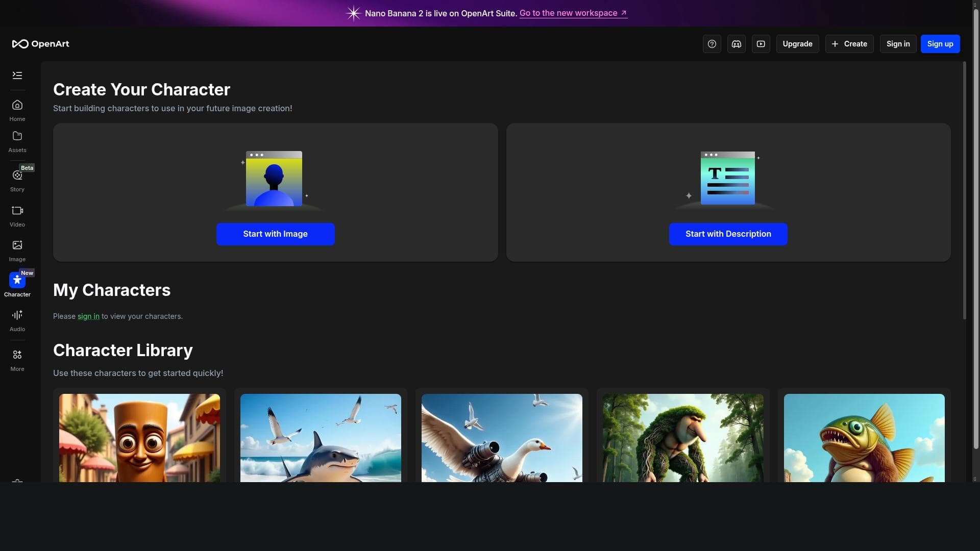Open the Create dropdown button

[849, 44]
